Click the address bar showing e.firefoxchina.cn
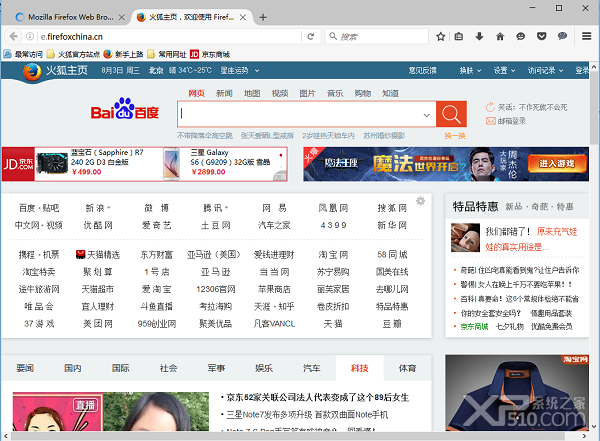 click(x=170, y=36)
